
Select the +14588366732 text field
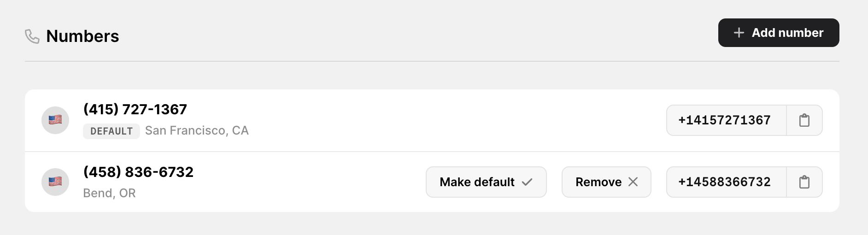point(727,182)
